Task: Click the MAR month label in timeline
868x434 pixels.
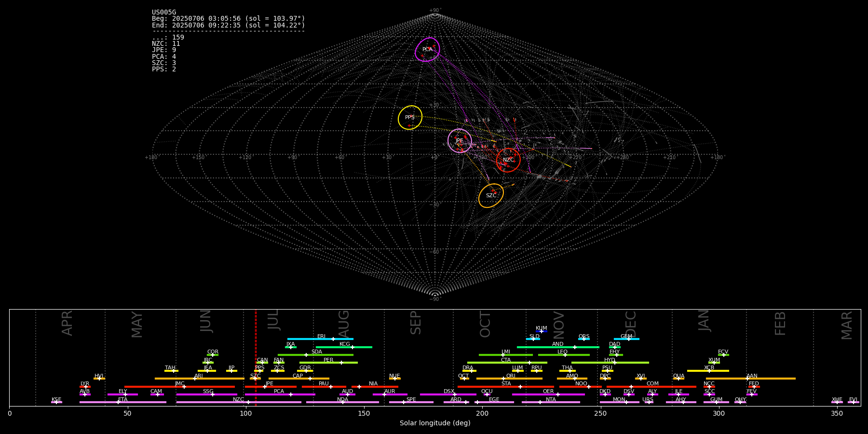Action: [847, 325]
